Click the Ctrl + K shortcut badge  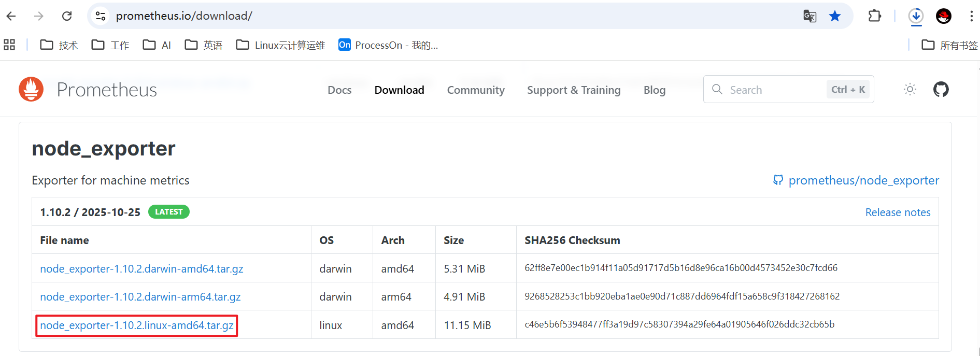click(848, 89)
